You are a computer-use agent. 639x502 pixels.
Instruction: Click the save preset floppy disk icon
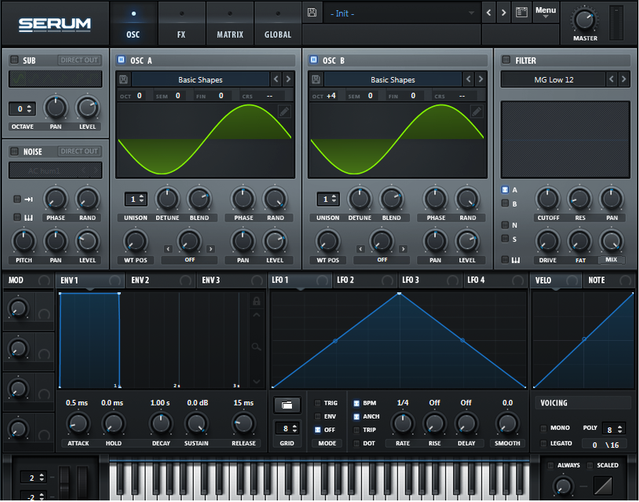312,13
